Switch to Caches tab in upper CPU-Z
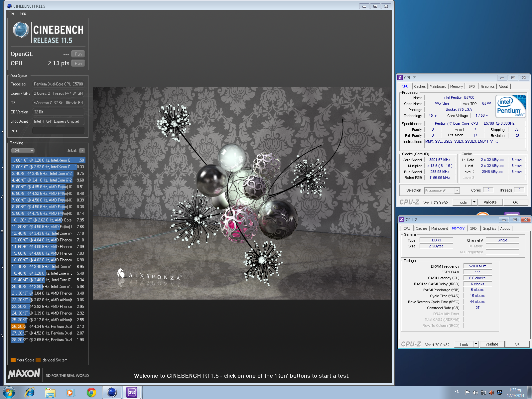 click(x=420, y=86)
